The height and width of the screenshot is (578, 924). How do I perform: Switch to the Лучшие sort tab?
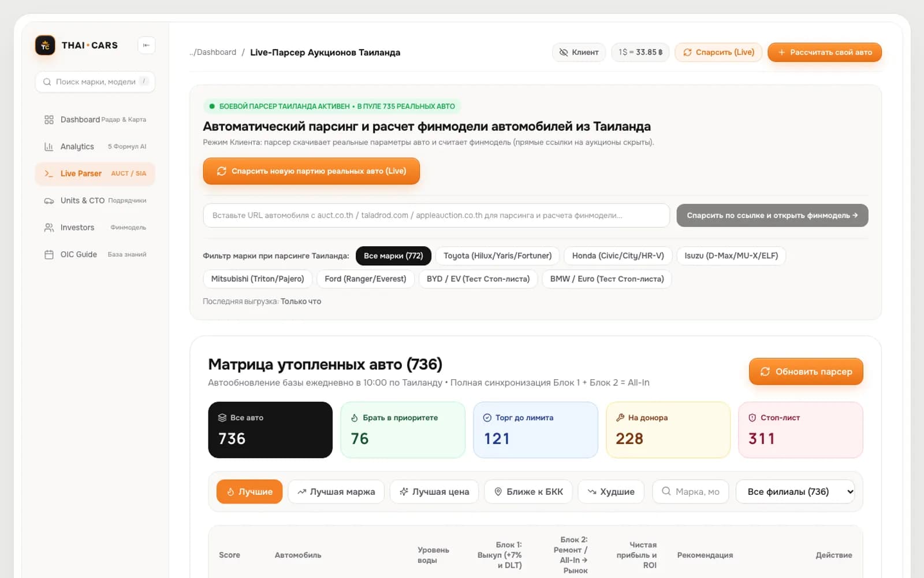249,491
